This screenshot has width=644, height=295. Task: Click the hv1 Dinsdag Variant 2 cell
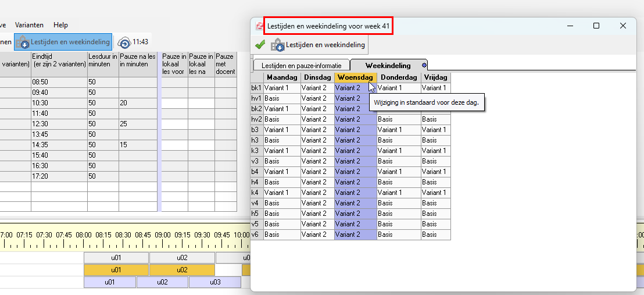point(317,98)
